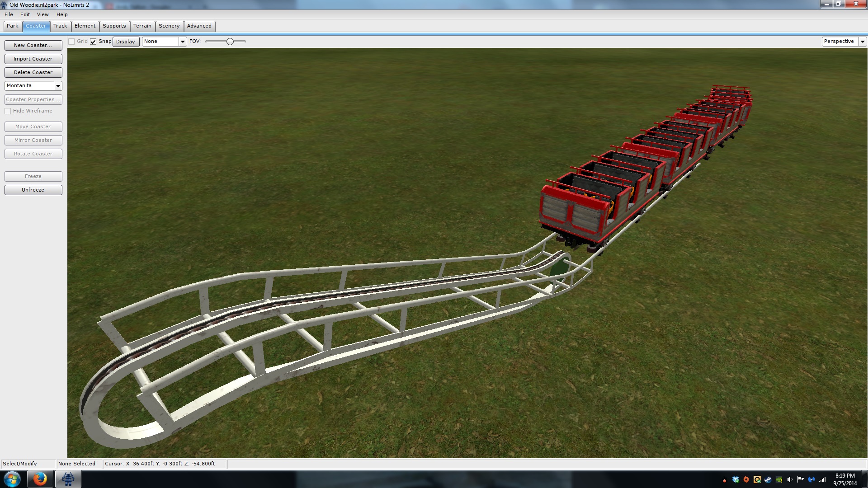Enable the Grid checkbox
The height and width of the screenshot is (488, 868).
[71, 42]
